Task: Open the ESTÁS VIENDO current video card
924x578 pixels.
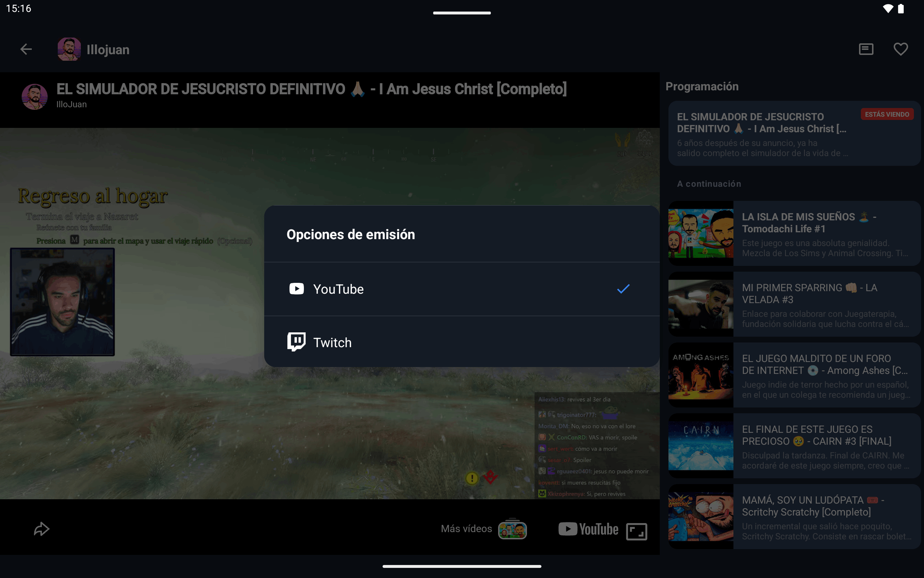Action: (794, 133)
